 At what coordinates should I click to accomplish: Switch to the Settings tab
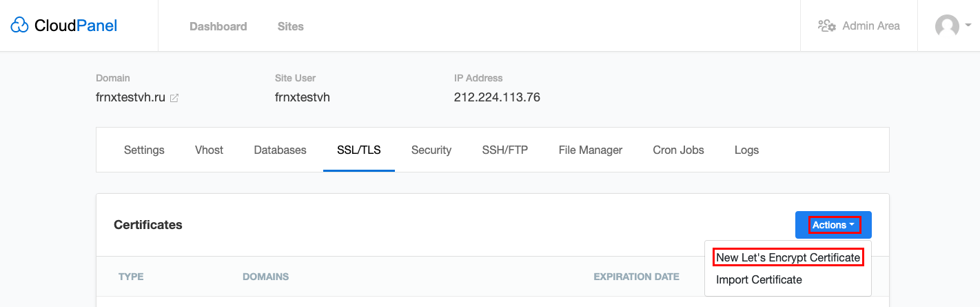point(144,150)
